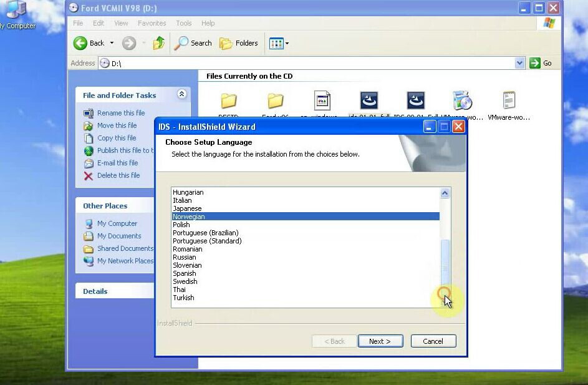Open the File menu
Screen dimensions: 588x385
coord(78,23)
